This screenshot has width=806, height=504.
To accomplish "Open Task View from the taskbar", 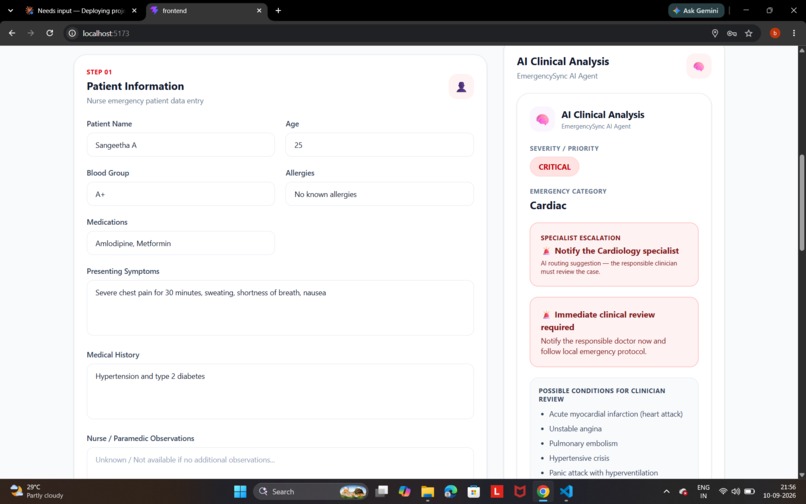I will tap(381, 491).
